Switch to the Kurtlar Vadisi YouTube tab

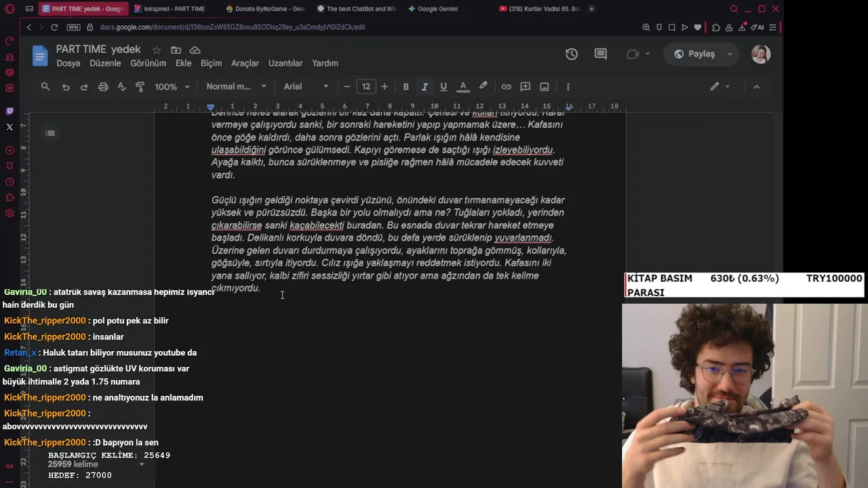click(x=539, y=9)
